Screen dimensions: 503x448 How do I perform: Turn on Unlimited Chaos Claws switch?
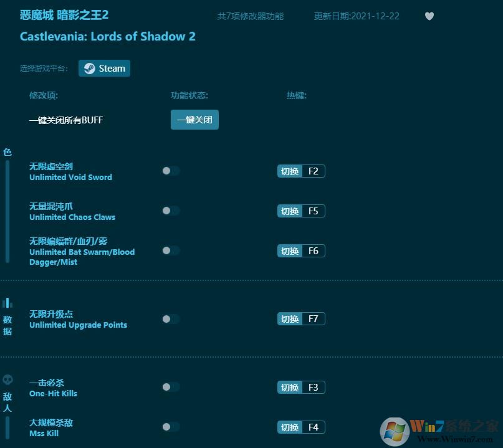pos(170,211)
